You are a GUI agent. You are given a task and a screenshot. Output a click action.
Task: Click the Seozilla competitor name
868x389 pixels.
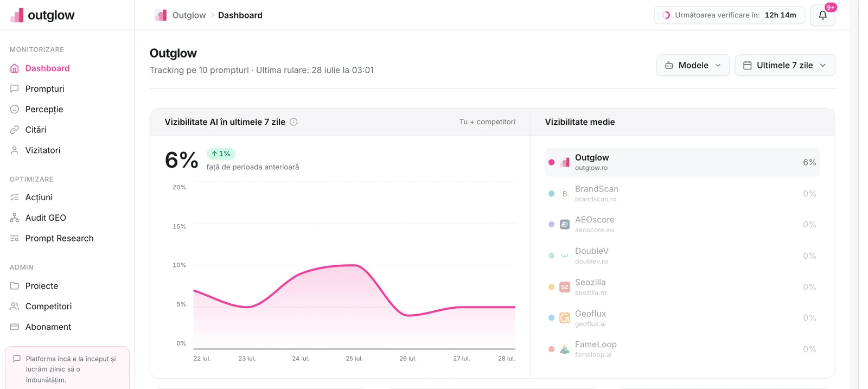click(x=590, y=283)
